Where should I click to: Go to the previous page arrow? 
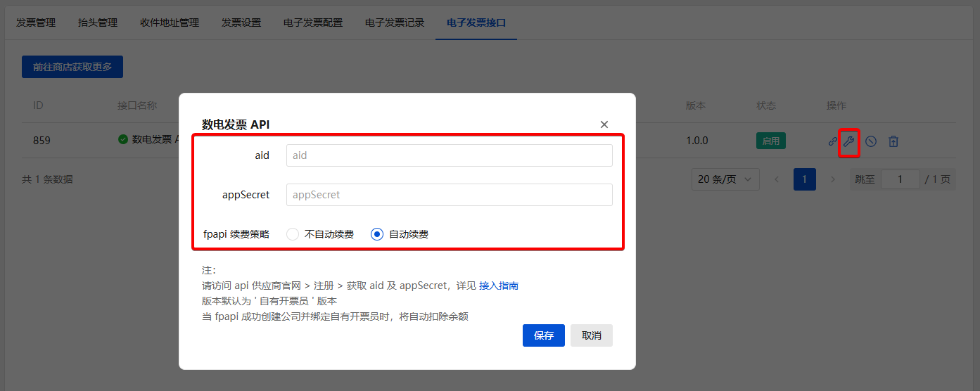777,179
